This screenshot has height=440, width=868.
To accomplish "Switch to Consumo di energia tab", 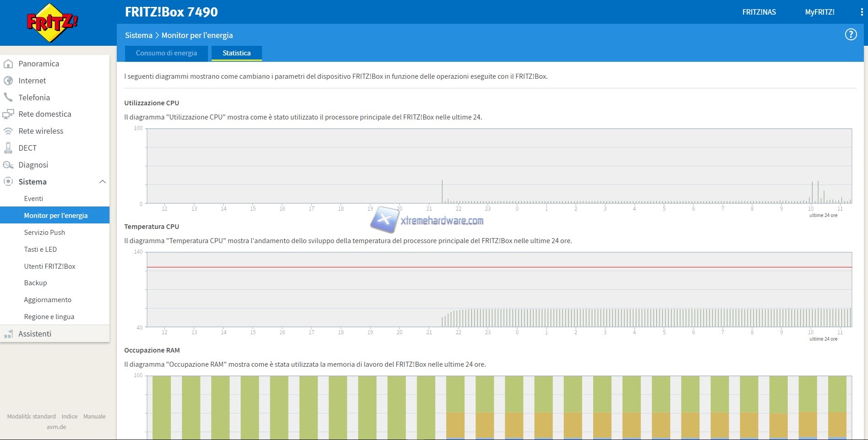I will pos(166,53).
